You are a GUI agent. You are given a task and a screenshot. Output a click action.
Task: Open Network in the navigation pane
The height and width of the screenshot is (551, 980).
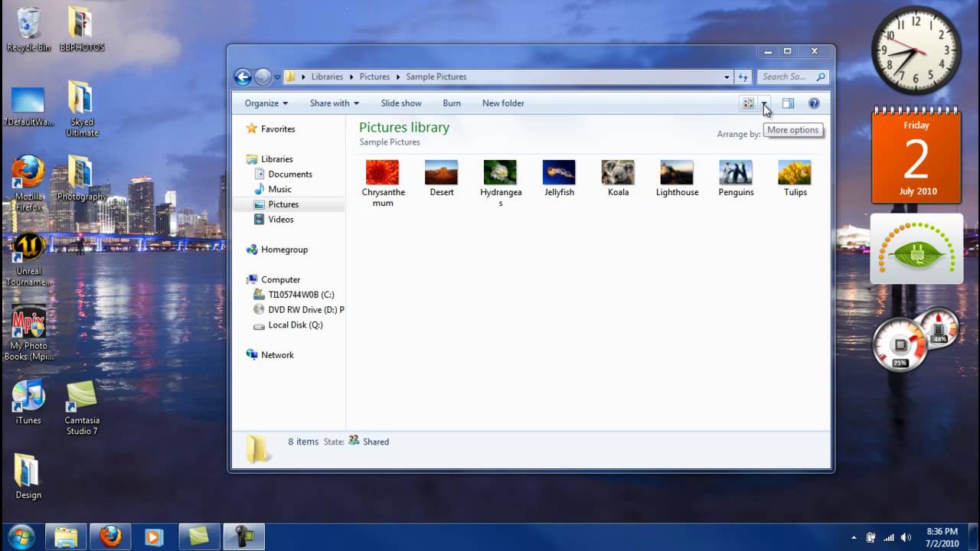tap(270, 355)
